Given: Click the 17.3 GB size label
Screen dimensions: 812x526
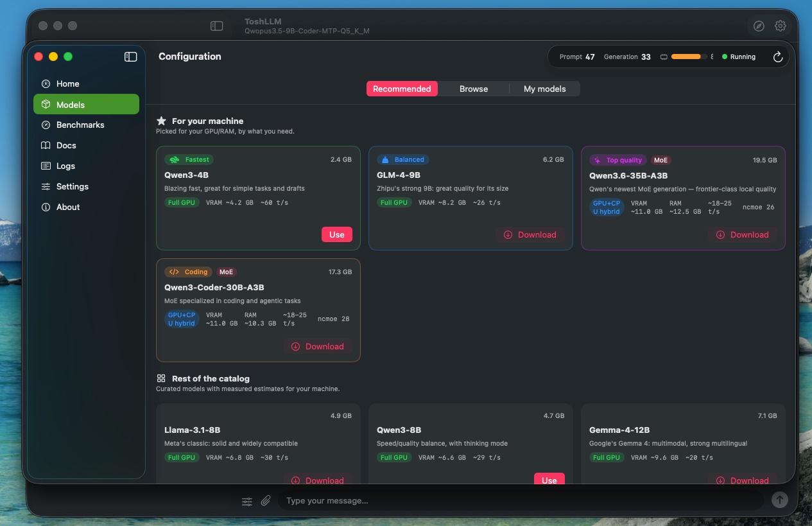Looking at the screenshot, I should [x=340, y=272].
